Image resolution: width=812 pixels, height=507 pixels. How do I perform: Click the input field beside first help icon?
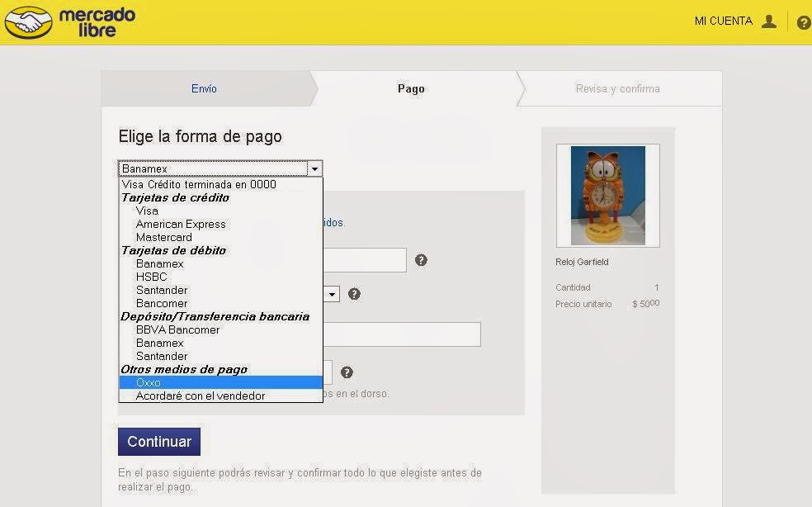click(x=365, y=260)
